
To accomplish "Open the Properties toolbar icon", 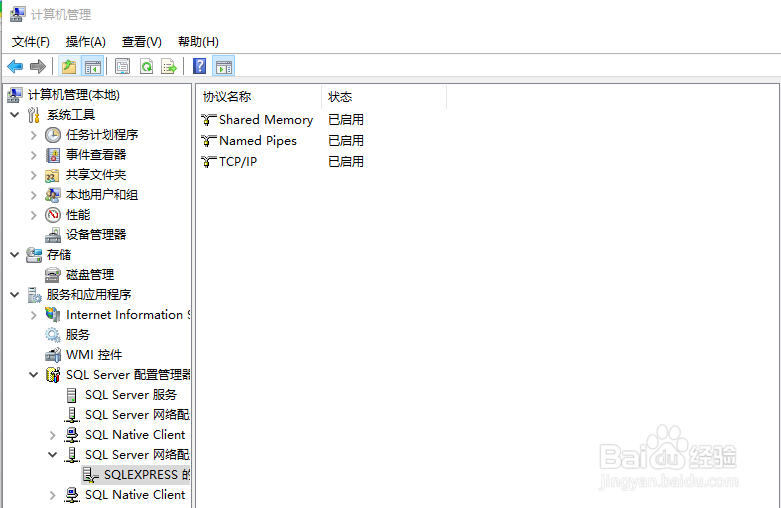I will [123, 66].
